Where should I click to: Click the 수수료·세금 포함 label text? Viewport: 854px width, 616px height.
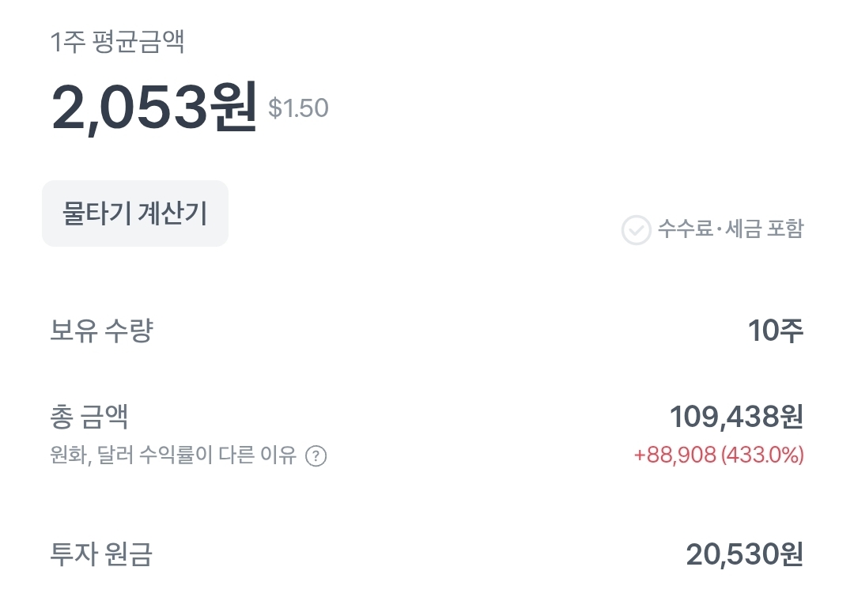pyautogui.click(x=731, y=230)
